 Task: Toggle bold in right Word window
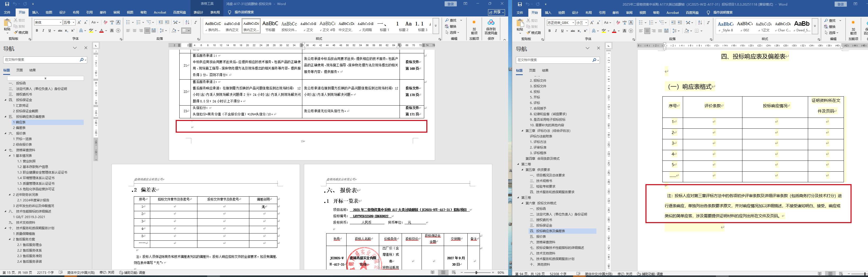click(550, 31)
